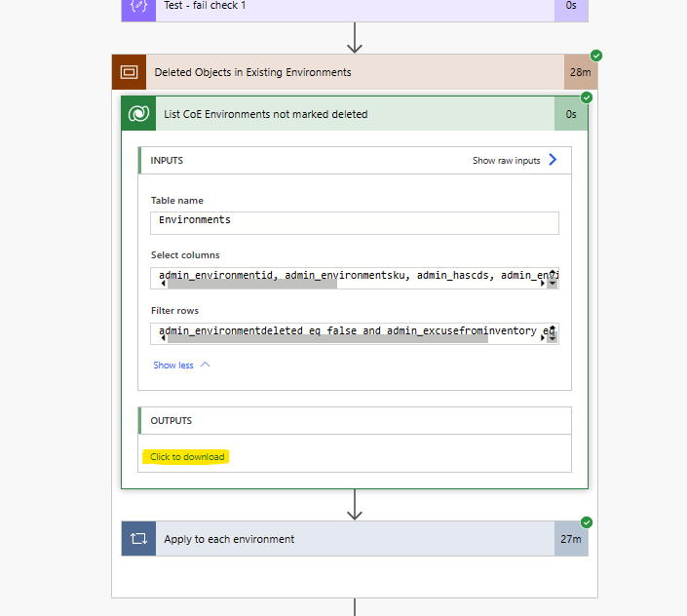Viewport: 687px width, 616px height.
Task: Click the Table name Environments field
Action: 355,223
